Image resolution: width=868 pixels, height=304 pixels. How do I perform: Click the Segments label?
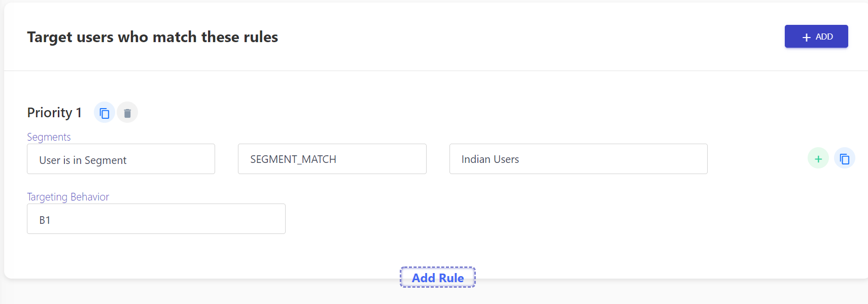(49, 137)
